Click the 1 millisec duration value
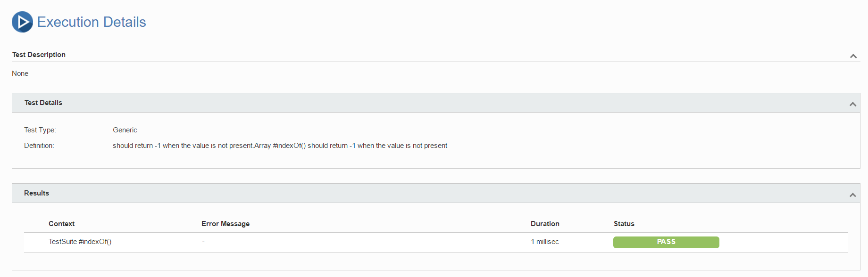Image resolution: width=868 pixels, height=277 pixels. tap(545, 242)
